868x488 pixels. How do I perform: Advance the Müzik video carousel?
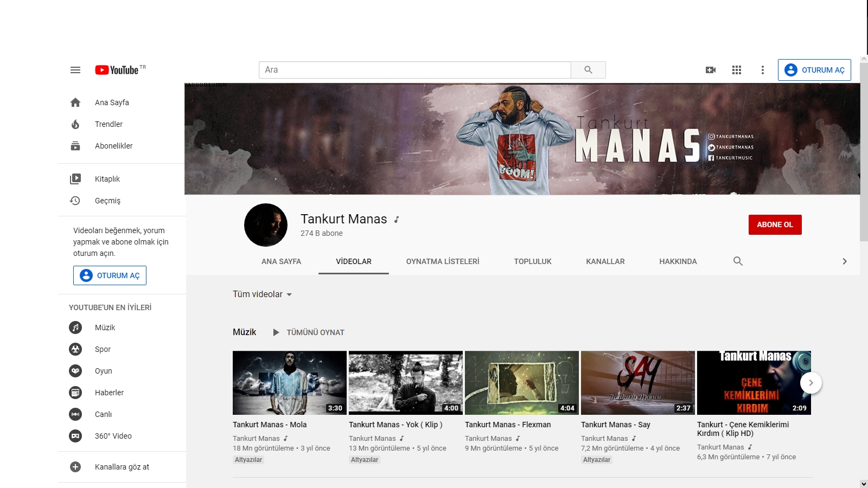click(811, 383)
